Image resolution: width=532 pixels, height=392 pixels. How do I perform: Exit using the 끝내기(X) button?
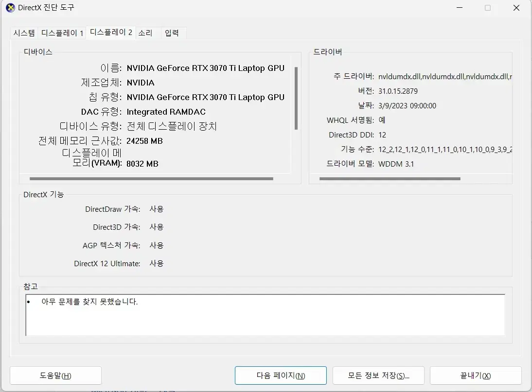click(475, 375)
